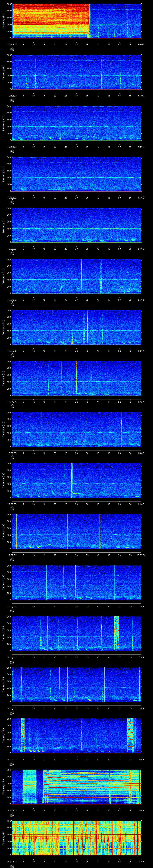The width and height of the screenshot is (153, 868).
Task: Click the spectrogram panel starting at 20:04:00
Action: click(77, 787)
